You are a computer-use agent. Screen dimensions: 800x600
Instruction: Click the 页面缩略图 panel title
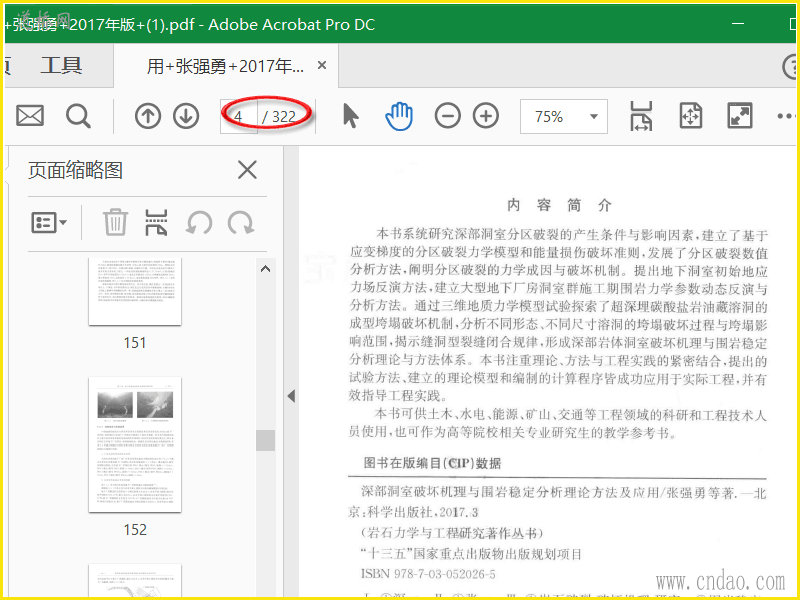[x=76, y=170]
